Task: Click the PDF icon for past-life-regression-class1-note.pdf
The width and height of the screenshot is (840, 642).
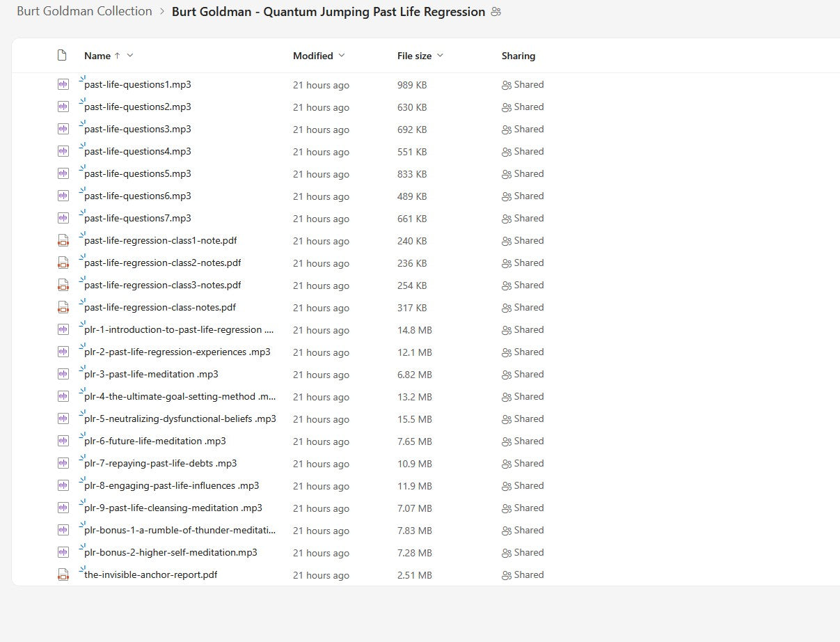Action: [x=63, y=241]
